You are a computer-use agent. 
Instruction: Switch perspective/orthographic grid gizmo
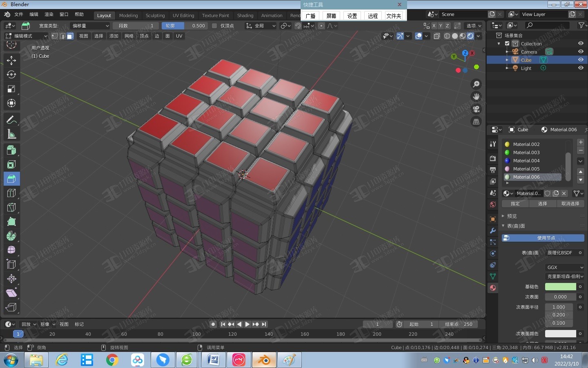pos(476,122)
